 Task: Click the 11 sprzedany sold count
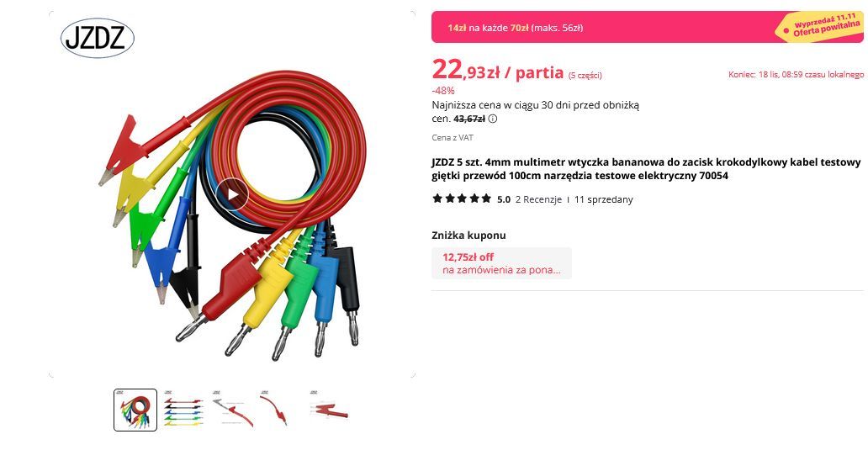(x=603, y=199)
